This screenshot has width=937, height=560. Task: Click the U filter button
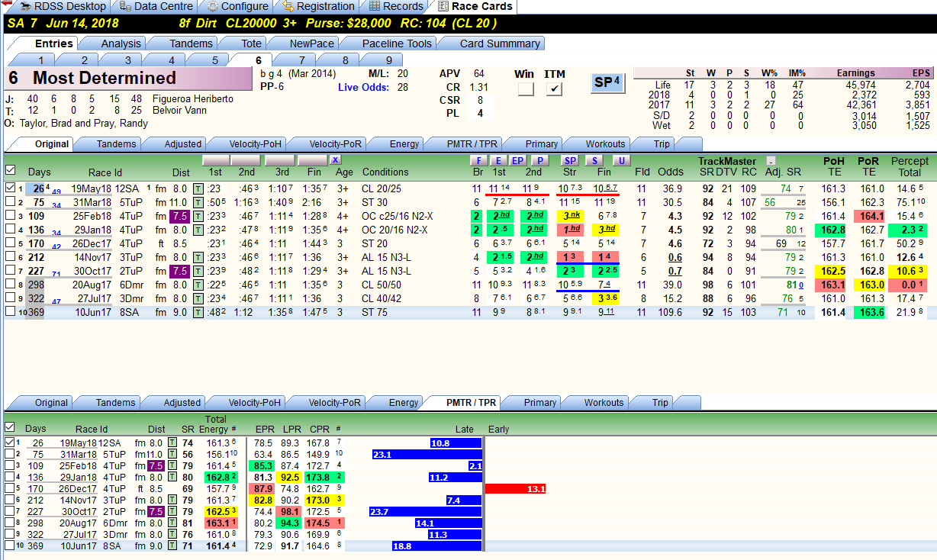621,160
